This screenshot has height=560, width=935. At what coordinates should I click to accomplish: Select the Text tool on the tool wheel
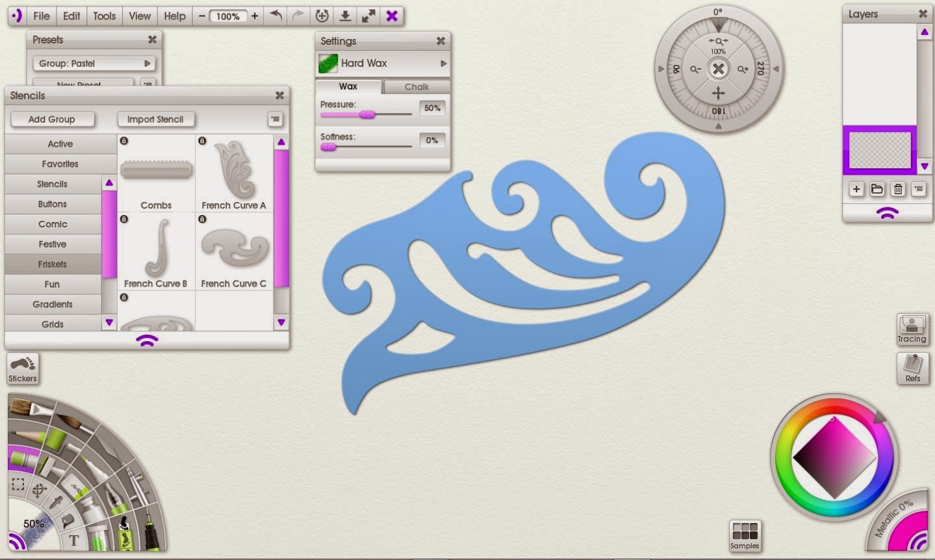pyautogui.click(x=74, y=541)
